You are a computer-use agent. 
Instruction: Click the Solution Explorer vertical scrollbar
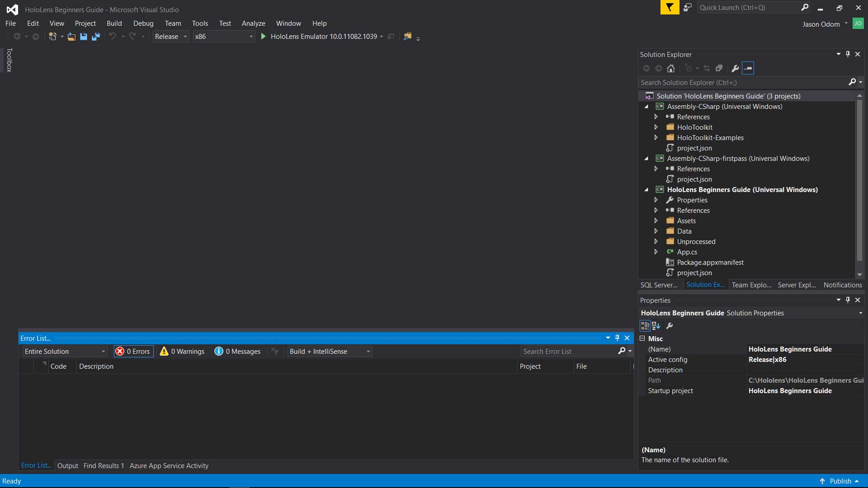pyautogui.click(x=859, y=180)
